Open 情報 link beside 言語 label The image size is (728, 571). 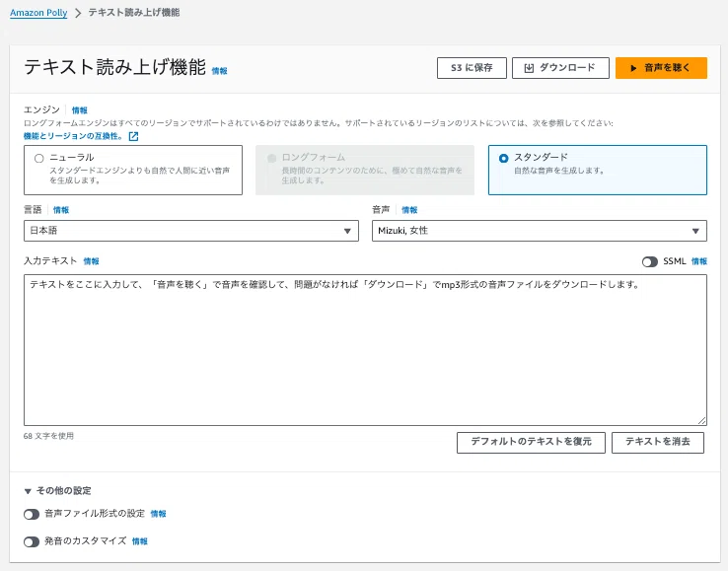click(61, 210)
